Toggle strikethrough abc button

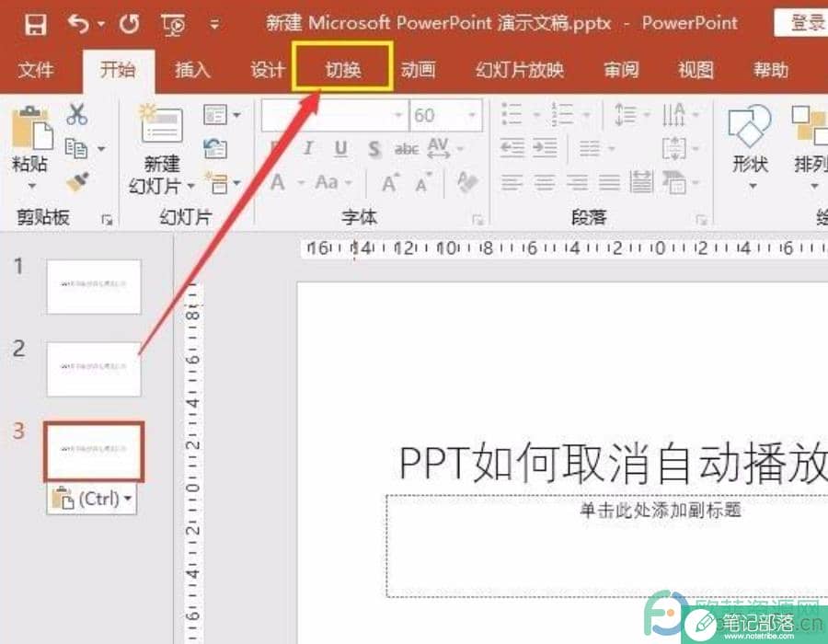click(x=406, y=149)
